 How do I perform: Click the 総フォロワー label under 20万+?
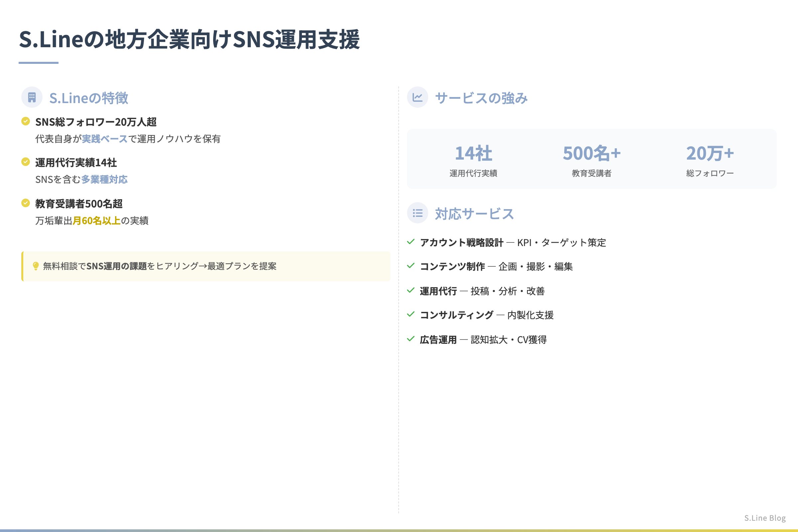710,173
